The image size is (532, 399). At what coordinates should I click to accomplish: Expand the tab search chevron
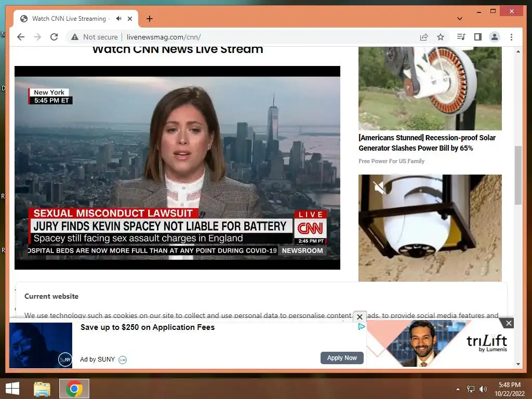[460, 19]
